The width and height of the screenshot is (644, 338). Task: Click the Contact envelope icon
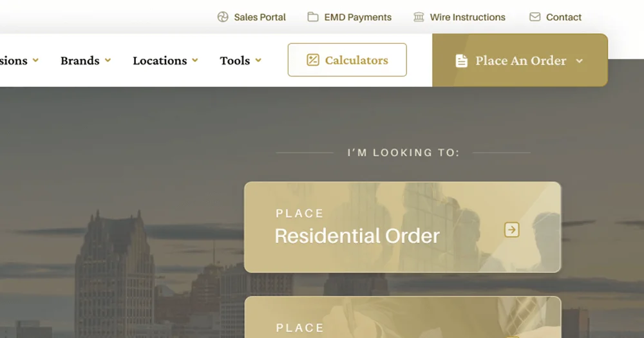(x=535, y=17)
